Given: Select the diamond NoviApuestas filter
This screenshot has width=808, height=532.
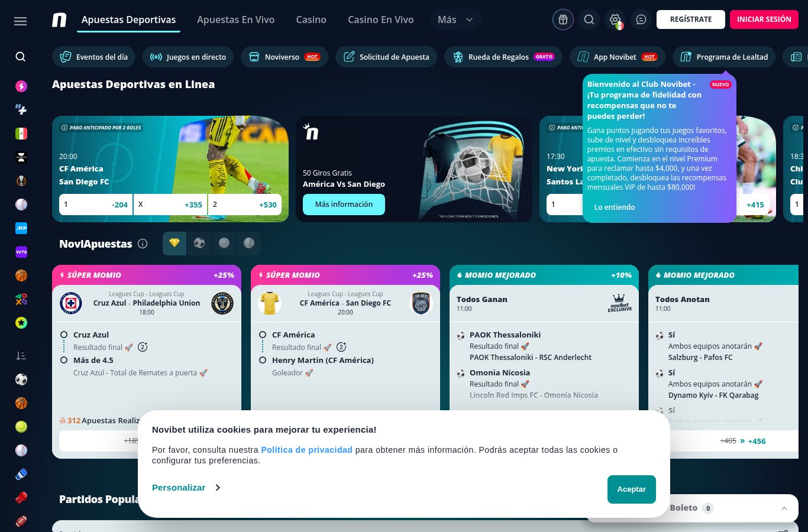Looking at the screenshot, I should coord(174,244).
